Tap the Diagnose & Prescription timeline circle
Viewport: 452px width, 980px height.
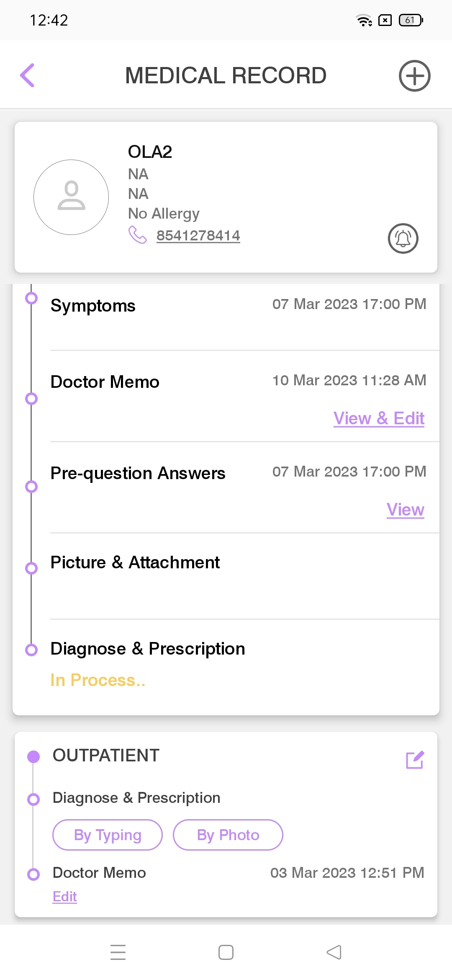pos(31,650)
